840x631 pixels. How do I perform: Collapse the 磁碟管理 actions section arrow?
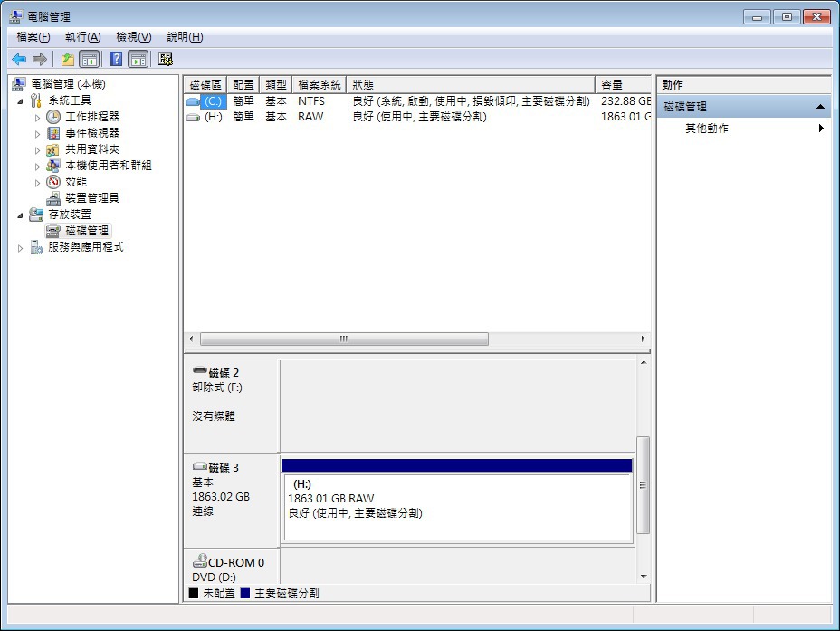tap(820, 107)
